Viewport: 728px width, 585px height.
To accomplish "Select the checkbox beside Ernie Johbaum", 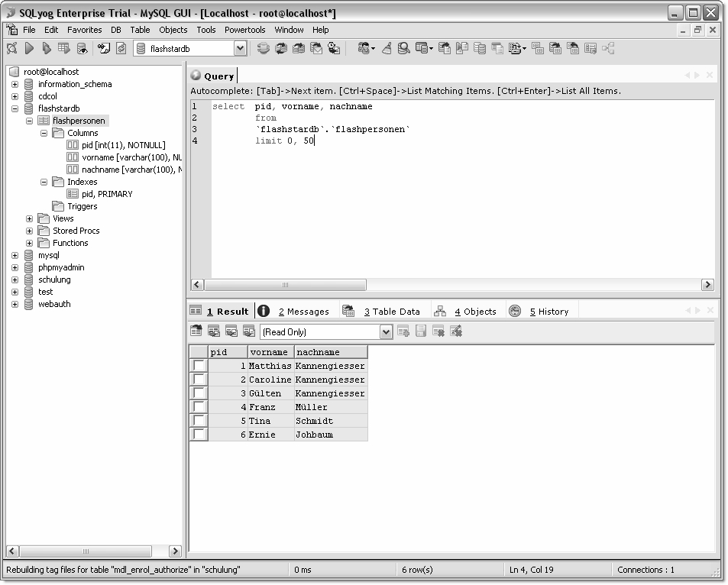I will point(199,435).
